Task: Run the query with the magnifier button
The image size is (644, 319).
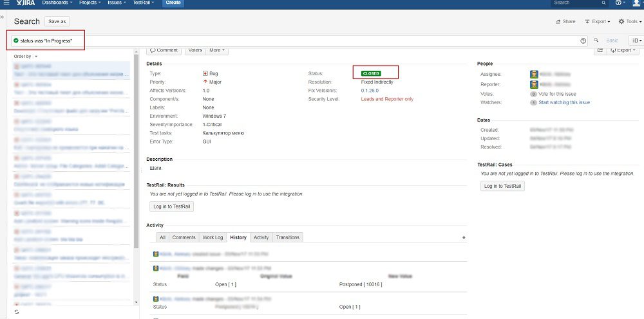Action: click(596, 40)
